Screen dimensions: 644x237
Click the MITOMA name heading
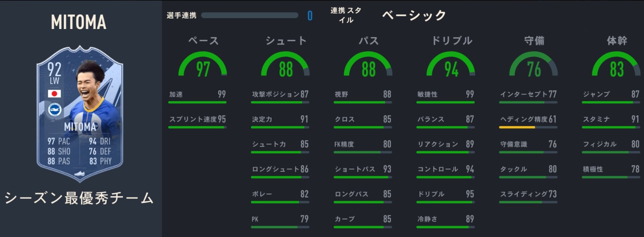click(78, 22)
